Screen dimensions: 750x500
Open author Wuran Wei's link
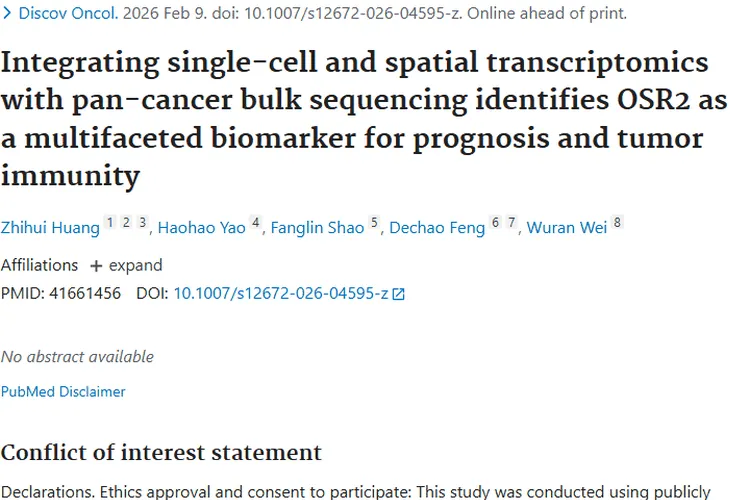569,228
